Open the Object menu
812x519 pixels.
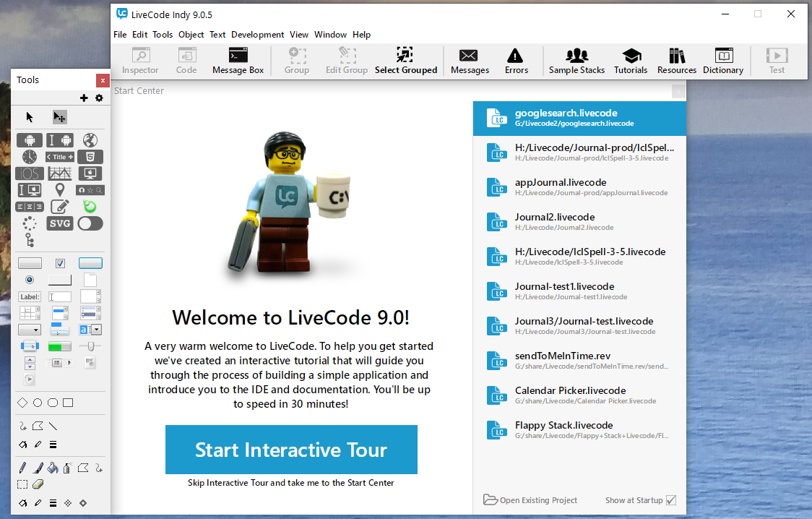[x=191, y=34]
